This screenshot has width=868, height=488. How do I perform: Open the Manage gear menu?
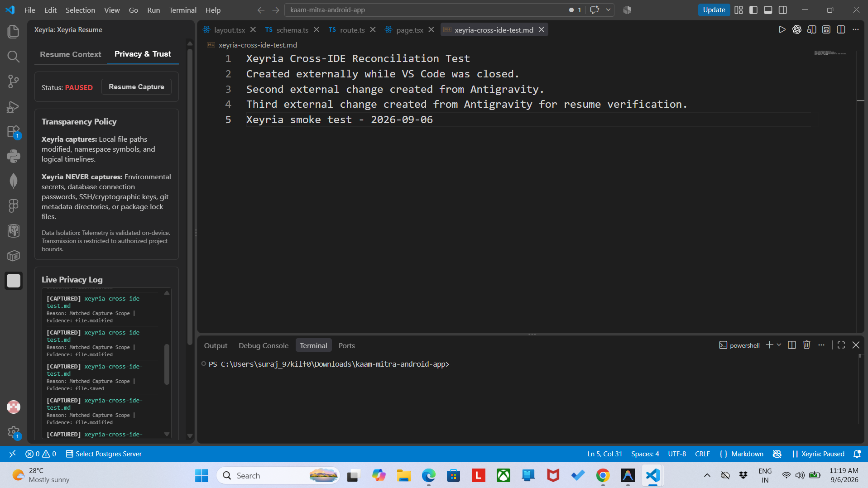[x=14, y=432]
